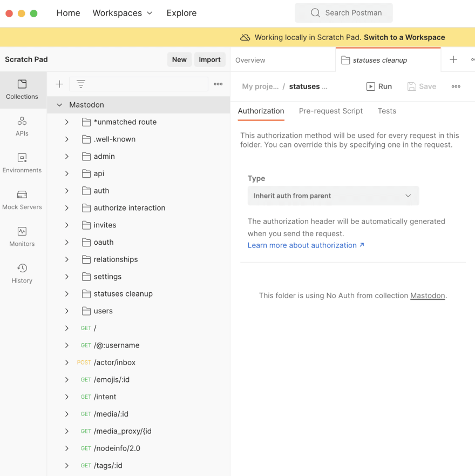This screenshot has width=475, height=476.
Task: Follow the Mastodon collection link
Action: coord(427,296)
